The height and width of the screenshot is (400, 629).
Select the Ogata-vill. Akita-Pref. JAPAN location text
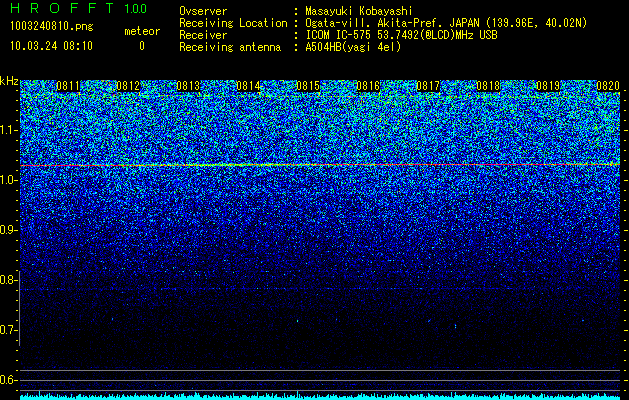click(x=446, y=23)
